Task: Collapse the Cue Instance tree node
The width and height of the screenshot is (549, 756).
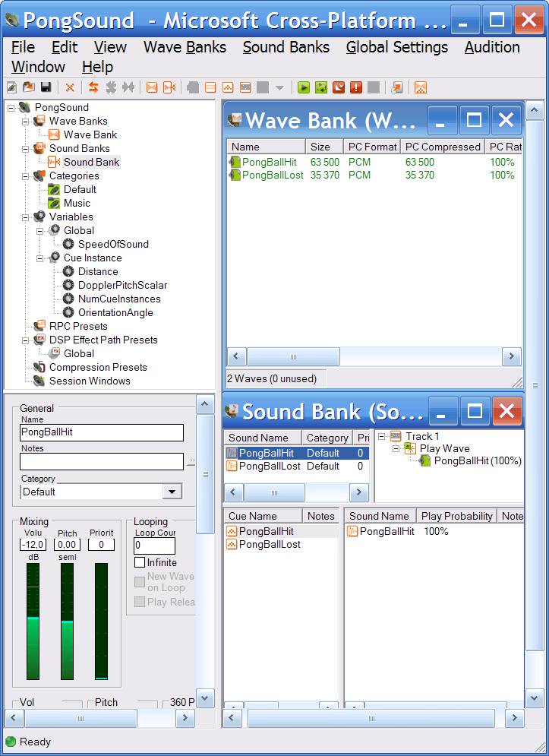Action: (x=40, y=258)
